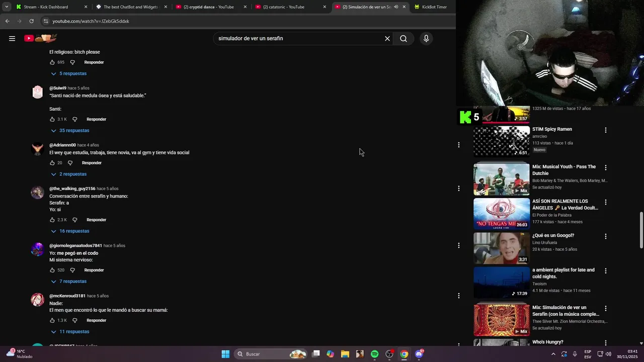Go to the YouTube home logo

click(40, 38)
